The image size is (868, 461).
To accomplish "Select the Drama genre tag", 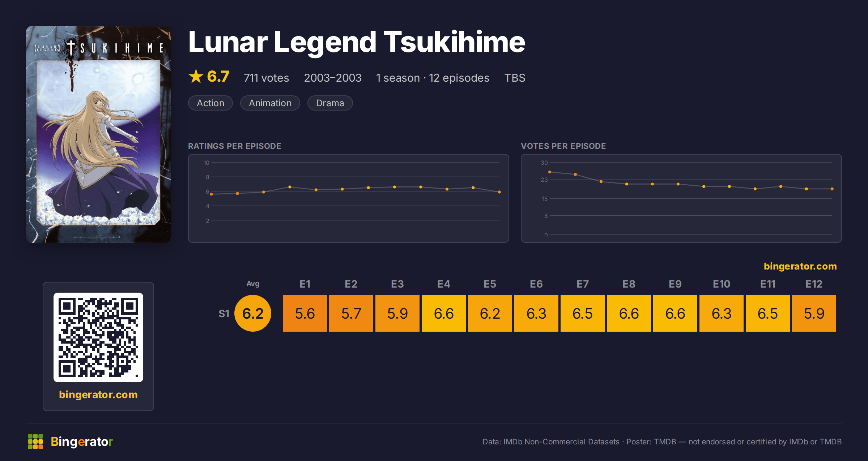I will (x=330, y=103).
